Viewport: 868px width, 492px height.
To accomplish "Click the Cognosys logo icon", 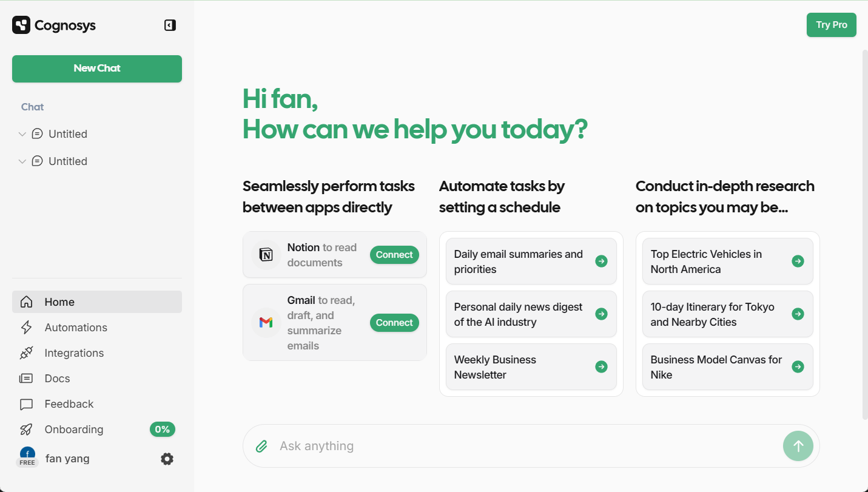I will 21,25.
